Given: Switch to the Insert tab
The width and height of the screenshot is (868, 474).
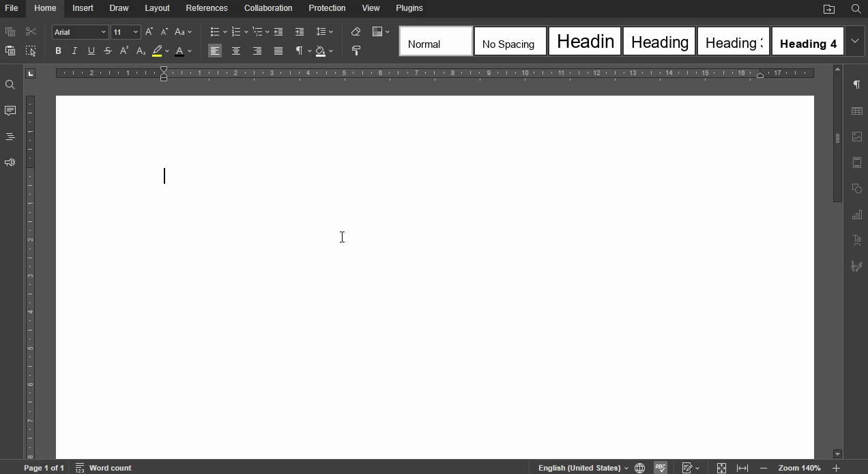Looking at the screenshot, I should tap(83, 8).
